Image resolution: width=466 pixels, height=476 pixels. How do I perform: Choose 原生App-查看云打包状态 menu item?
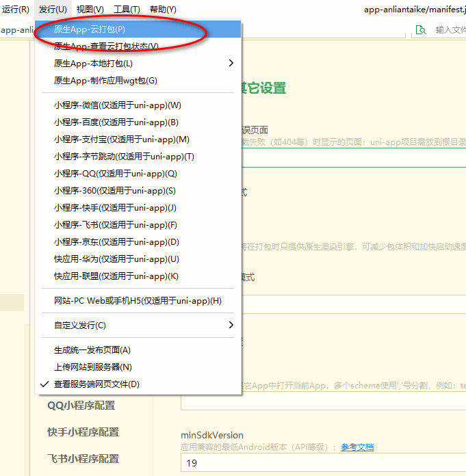(106, 47)
